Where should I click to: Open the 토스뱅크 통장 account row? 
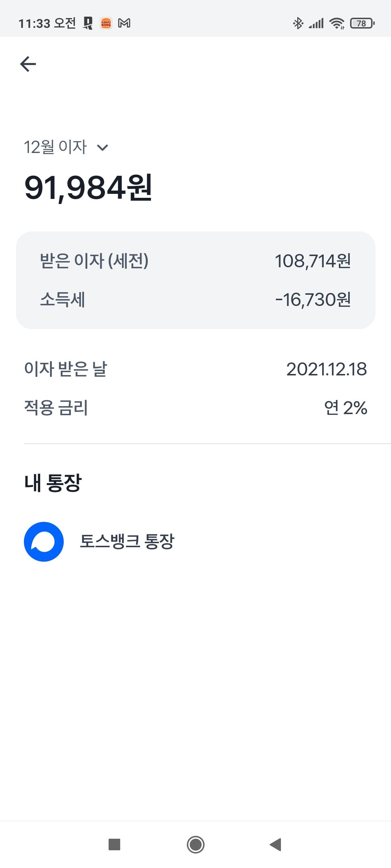(x=127, y=541)
